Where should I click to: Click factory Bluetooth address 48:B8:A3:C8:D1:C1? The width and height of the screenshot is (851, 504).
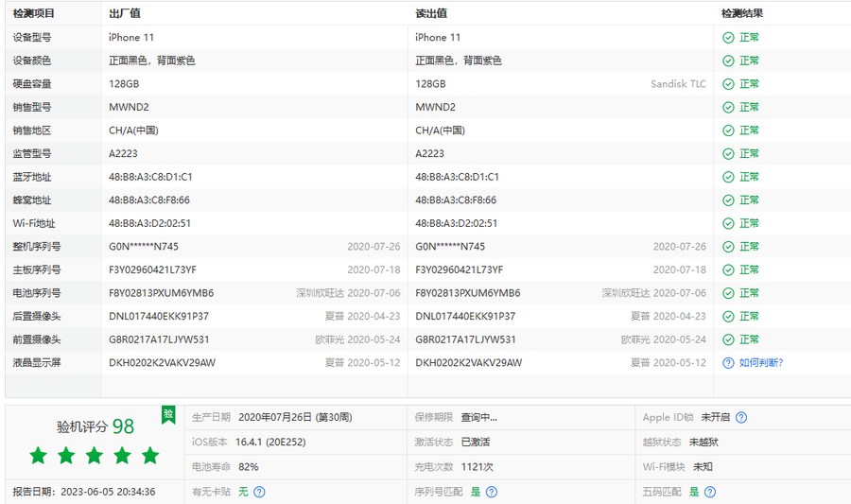[151, 178]
